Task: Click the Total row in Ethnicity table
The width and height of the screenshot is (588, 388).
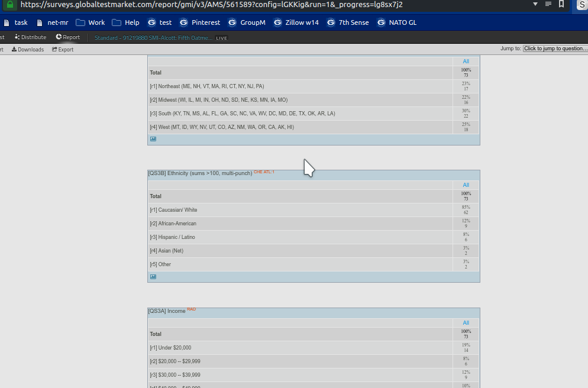Action: pyautogui.click(x=314, y=196)
